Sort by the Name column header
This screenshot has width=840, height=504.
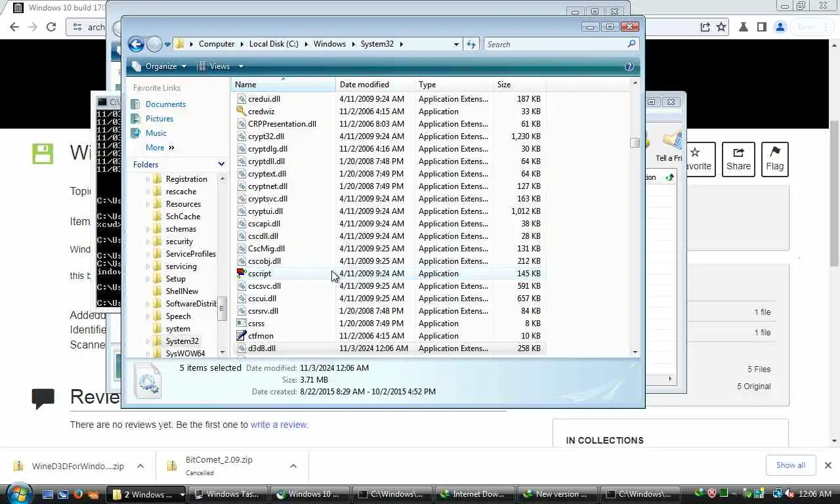[x=283, y=85]
